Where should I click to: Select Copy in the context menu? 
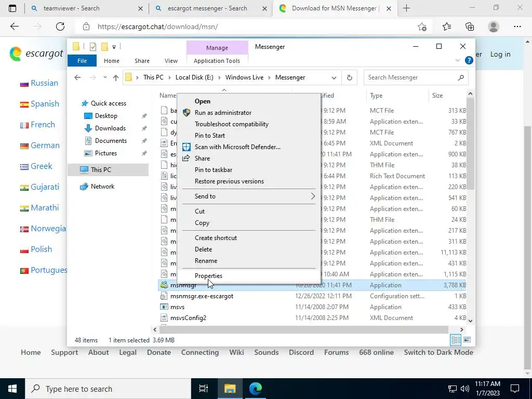(202, 223)
